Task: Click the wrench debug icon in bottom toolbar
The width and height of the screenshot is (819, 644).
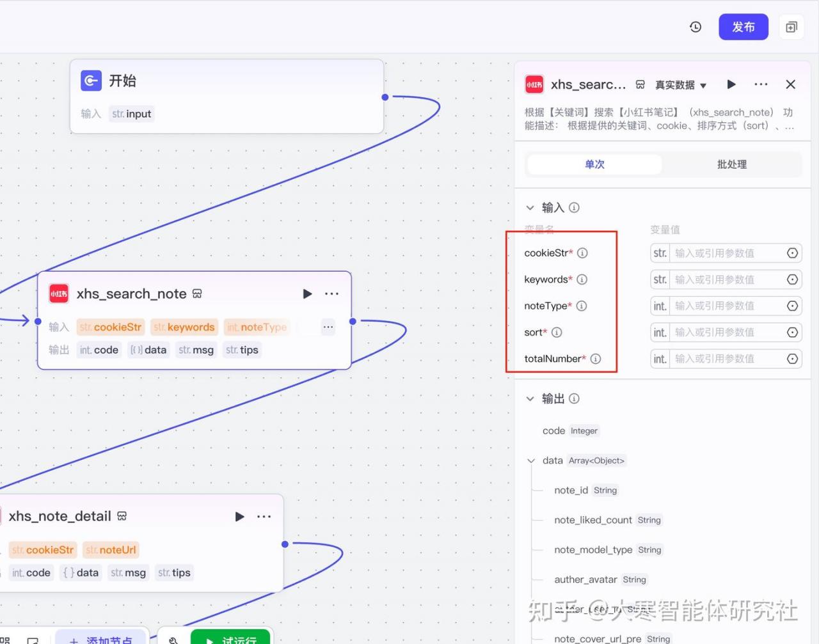Action: pos(173,640)
